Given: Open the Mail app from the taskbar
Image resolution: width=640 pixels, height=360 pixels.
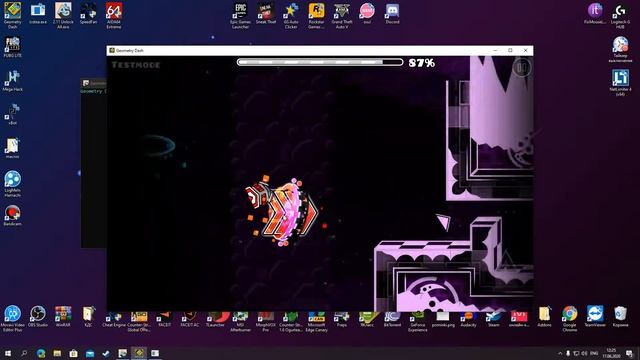Looking at the screenshot, I should [x=90, y=353].
